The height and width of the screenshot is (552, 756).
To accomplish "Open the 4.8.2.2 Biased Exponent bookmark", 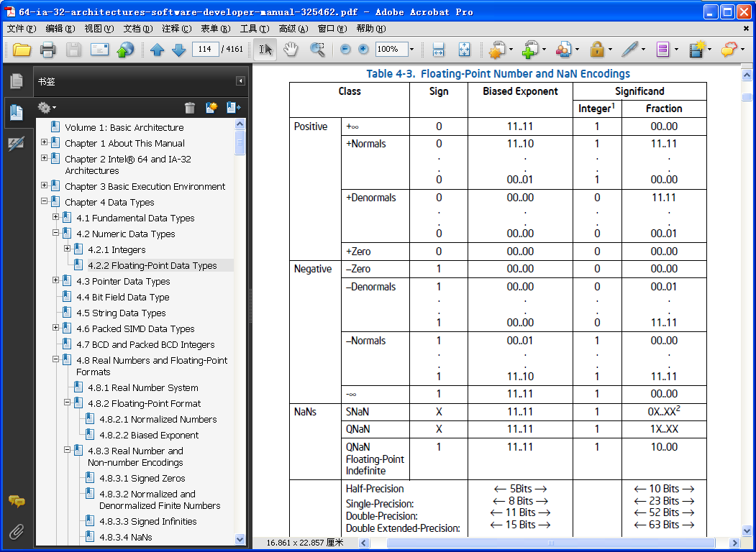I will [x=148, y=435].
